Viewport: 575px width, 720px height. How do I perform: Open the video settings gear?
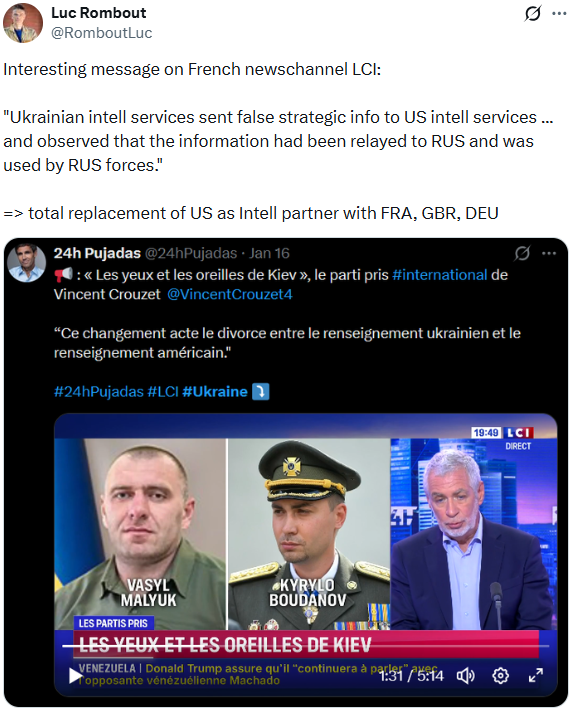(x=501, y=675)
